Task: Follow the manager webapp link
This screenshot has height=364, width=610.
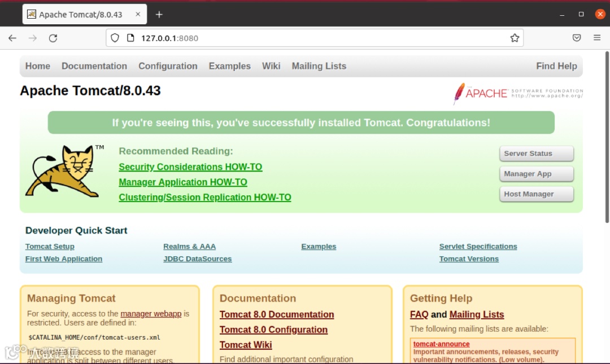Action: pos(151,314)
